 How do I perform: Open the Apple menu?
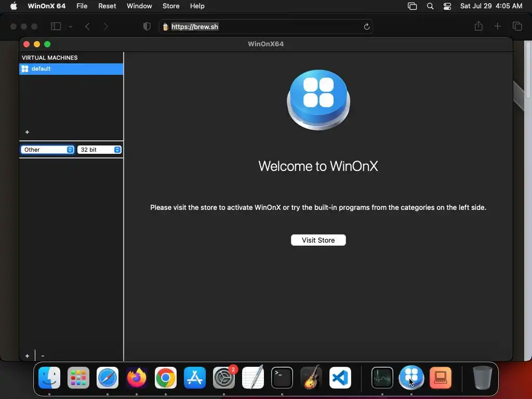[14, 6]
